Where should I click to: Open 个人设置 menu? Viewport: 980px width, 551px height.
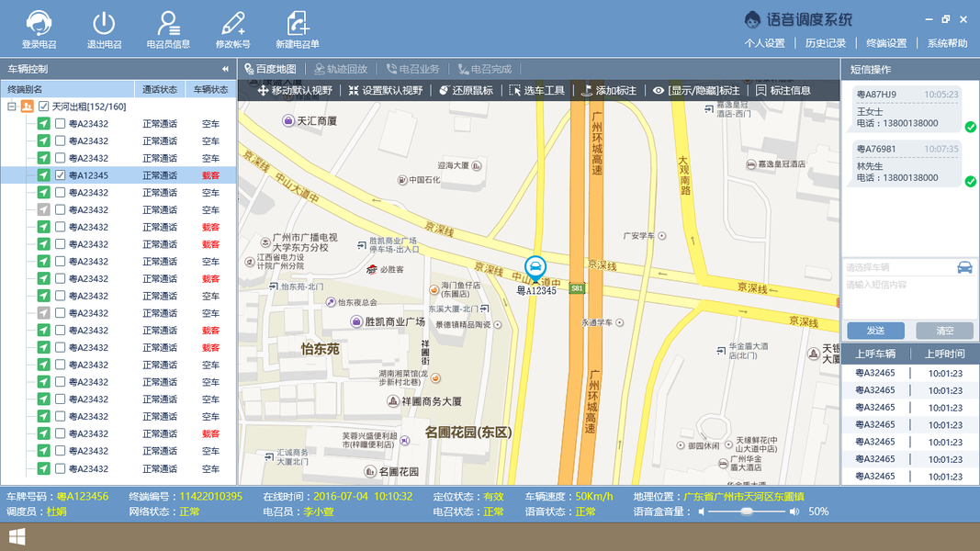(764, 43)
